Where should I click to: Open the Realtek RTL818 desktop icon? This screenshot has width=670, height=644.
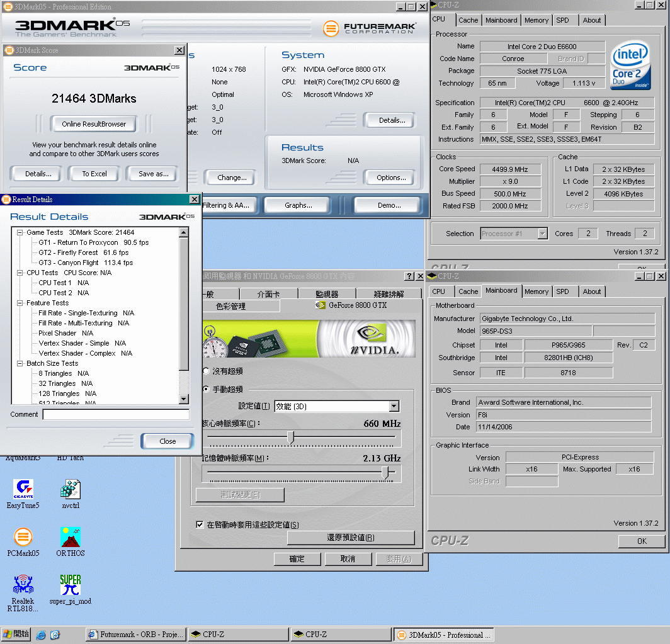[x=23, y=585]
